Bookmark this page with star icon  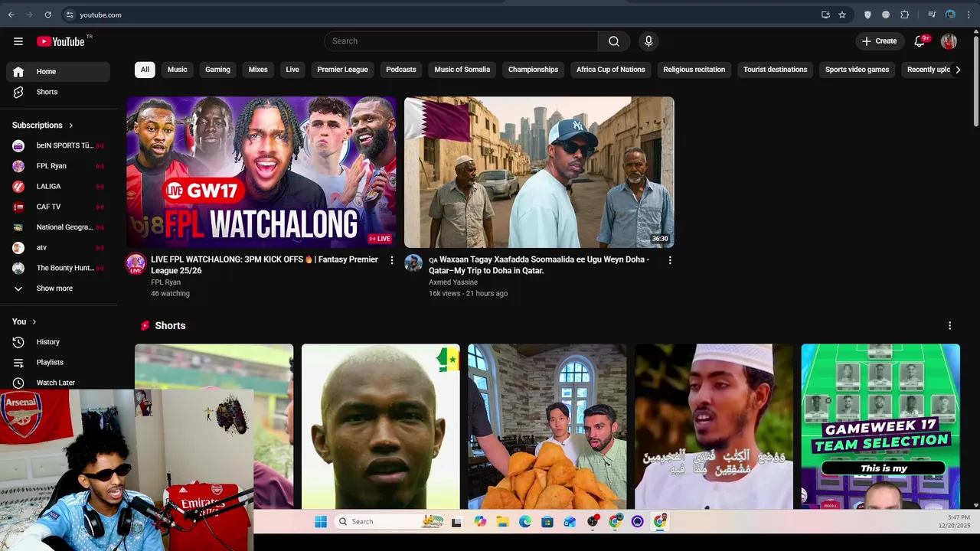click(842, 15)
